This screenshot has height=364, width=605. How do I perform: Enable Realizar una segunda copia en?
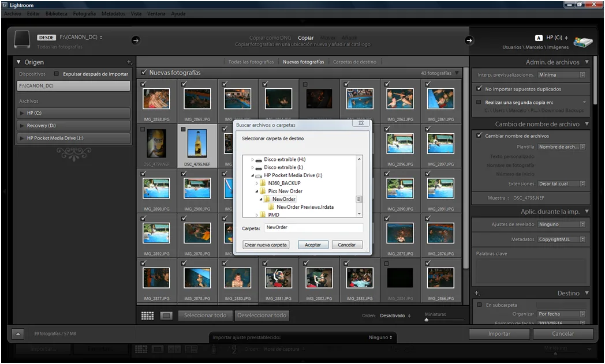coord(480,102)
